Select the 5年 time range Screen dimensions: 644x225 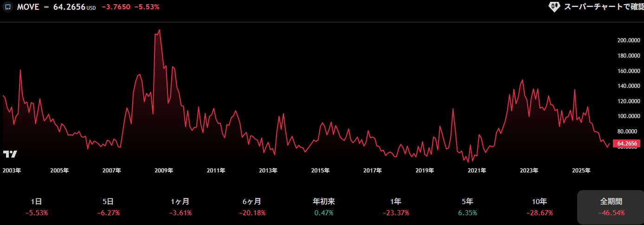pos(468,207)
